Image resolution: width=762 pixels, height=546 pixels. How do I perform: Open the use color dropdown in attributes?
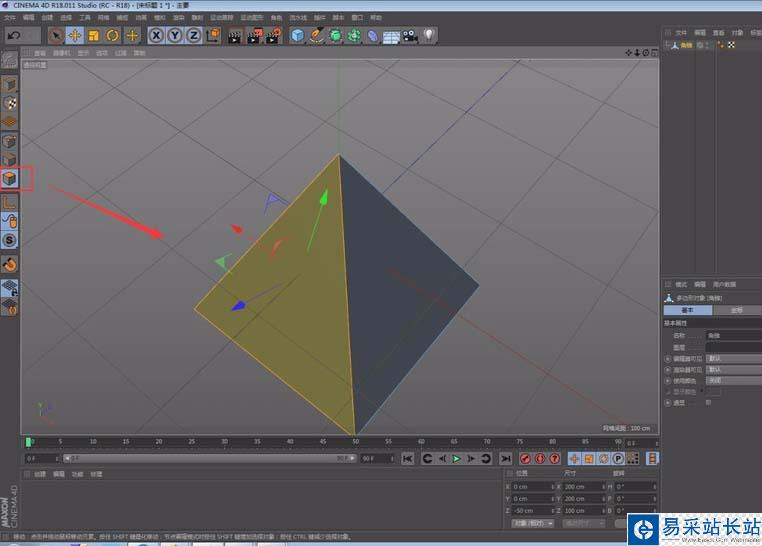click(x=734, y=381)
